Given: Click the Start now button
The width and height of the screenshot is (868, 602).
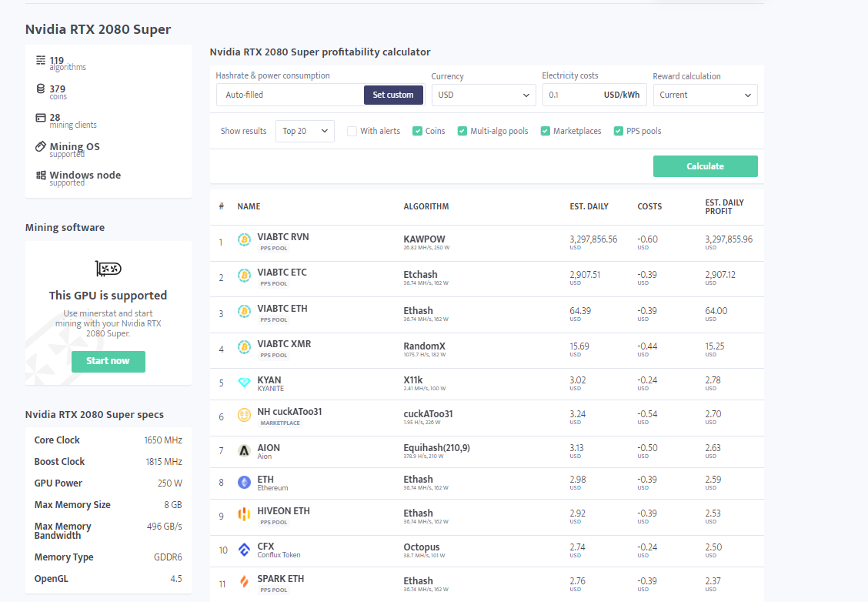Looking at the screenshot, I should (108, 361).
